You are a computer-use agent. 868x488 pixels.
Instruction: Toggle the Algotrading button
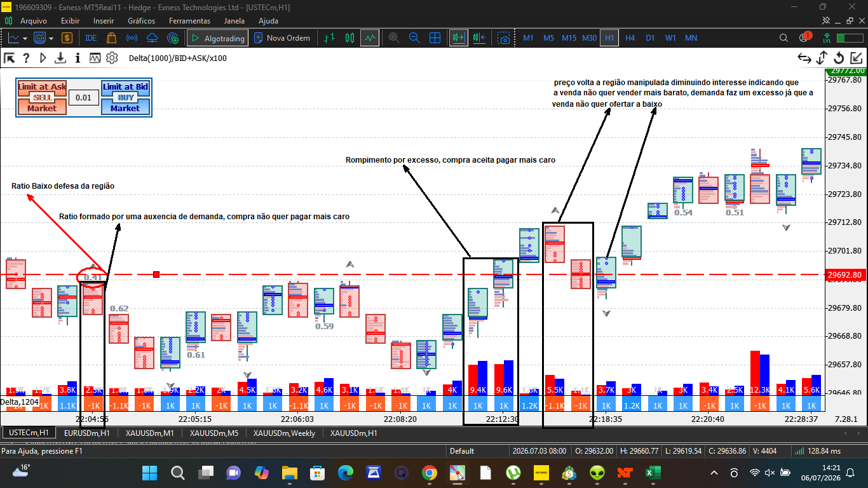(217, 38)
